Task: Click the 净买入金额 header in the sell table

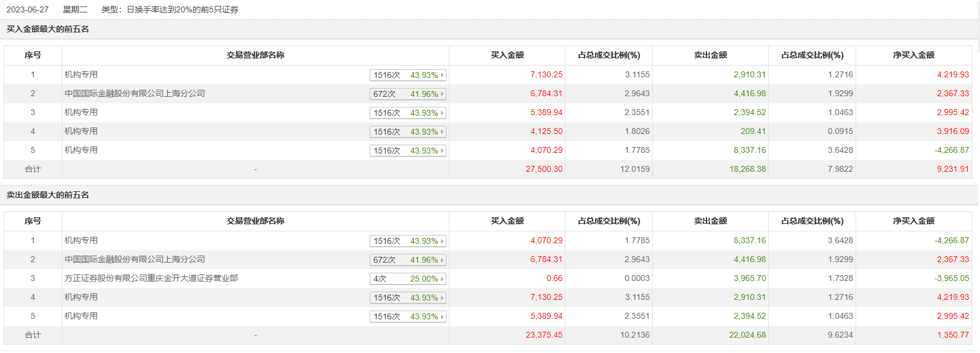Action: tap(913, 221)
